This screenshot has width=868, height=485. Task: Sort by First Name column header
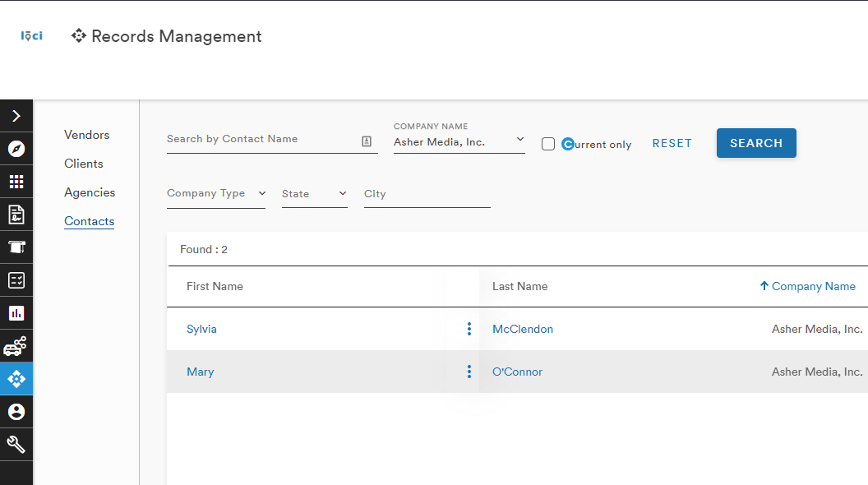tap(215, 286)
